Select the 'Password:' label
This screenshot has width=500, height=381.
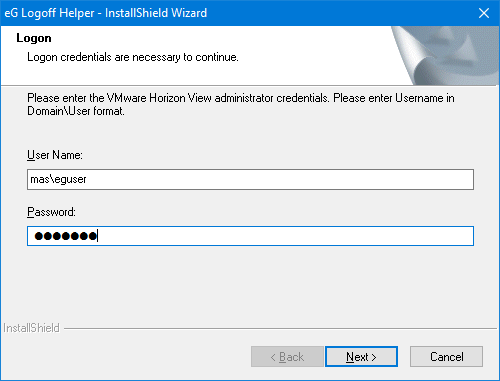point(51,212)
